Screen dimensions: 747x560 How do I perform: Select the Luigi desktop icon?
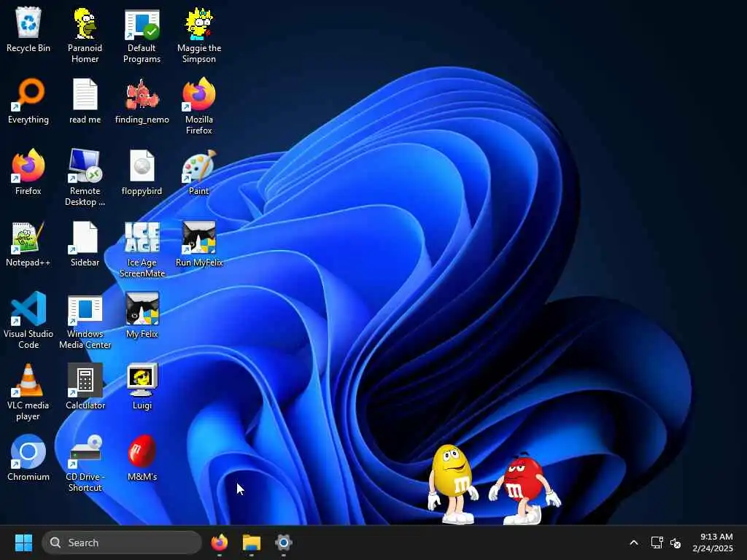142,386
